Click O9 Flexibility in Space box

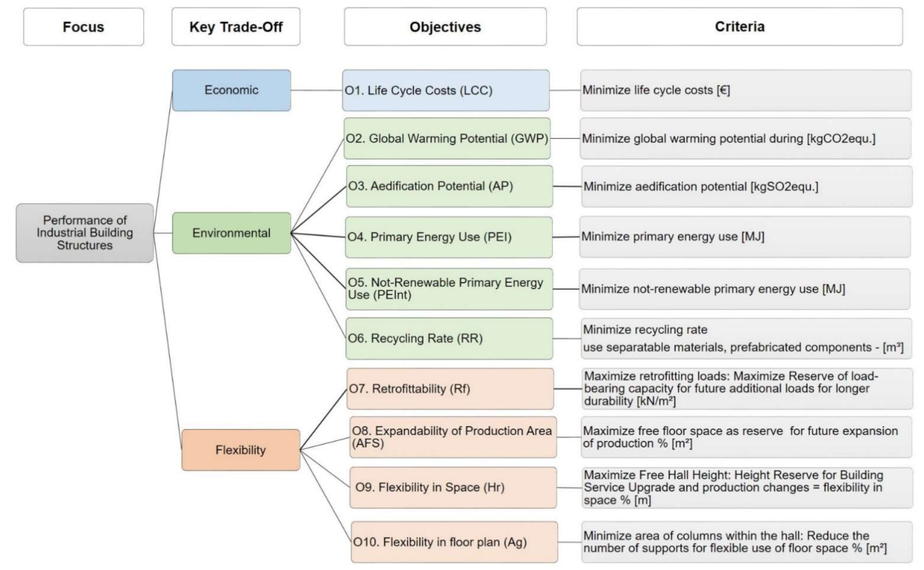[x=452, y=487]
